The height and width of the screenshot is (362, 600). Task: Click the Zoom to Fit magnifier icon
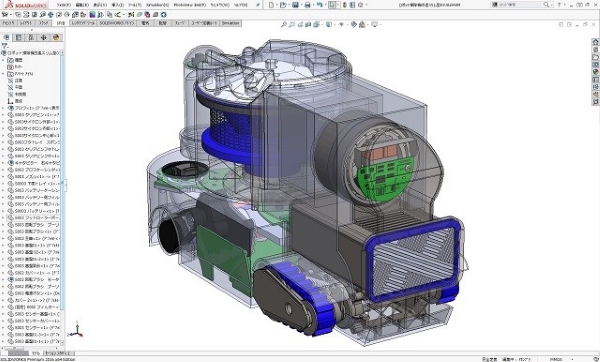tap(284, 24)
